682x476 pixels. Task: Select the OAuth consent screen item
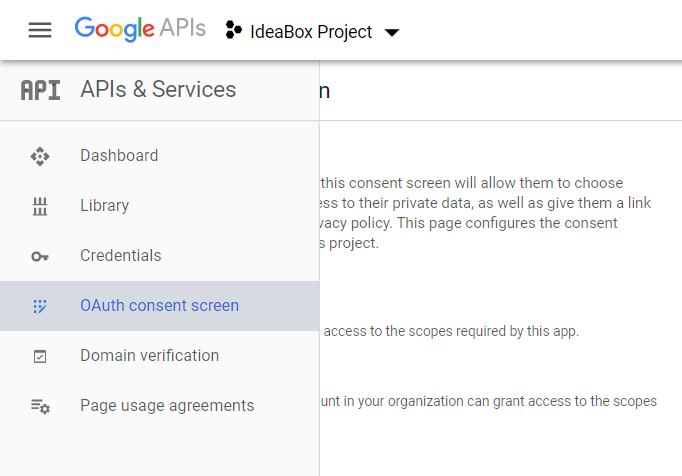point(159,306)
